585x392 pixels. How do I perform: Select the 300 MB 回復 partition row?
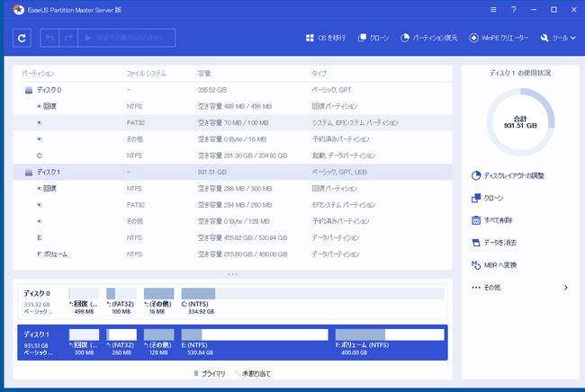click(x=232, y=188)
